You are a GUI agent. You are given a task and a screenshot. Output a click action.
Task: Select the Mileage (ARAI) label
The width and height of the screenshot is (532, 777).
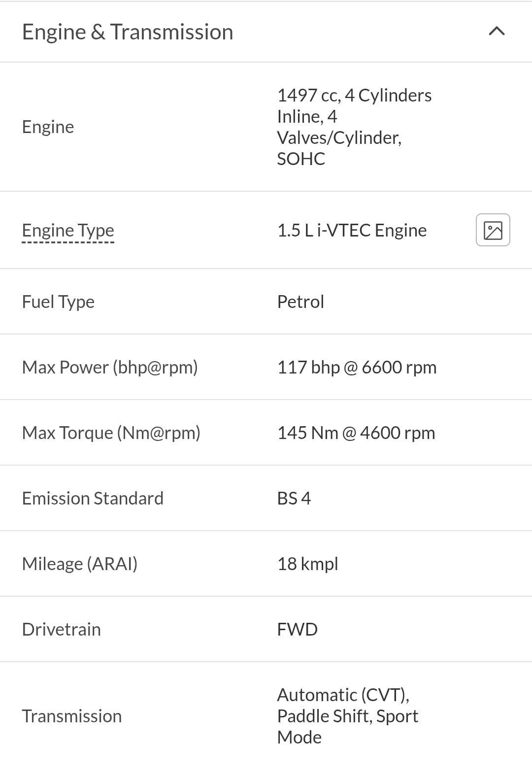point(80,564)
